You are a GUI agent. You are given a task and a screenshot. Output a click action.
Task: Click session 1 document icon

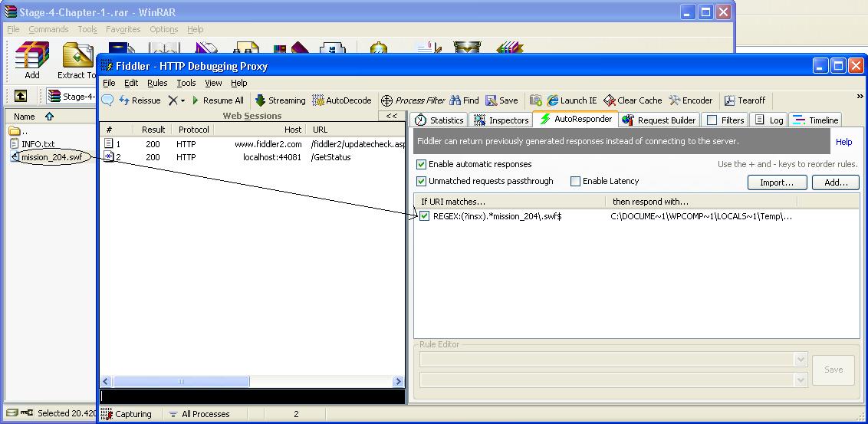[109, 144]
